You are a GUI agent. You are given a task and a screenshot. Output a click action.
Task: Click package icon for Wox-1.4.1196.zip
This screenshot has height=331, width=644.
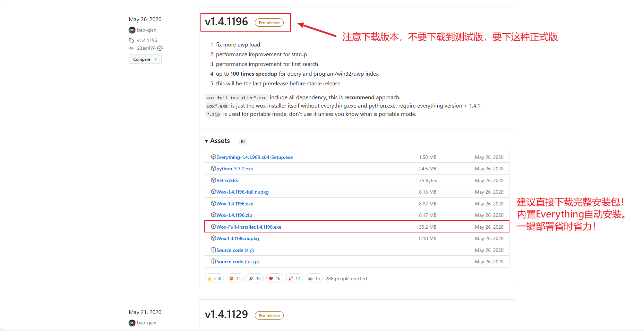coord(214,215)
